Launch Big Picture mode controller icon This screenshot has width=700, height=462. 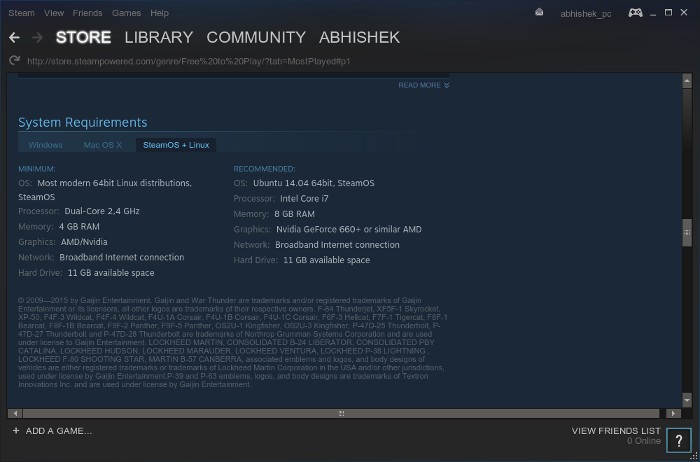[635, 12]
